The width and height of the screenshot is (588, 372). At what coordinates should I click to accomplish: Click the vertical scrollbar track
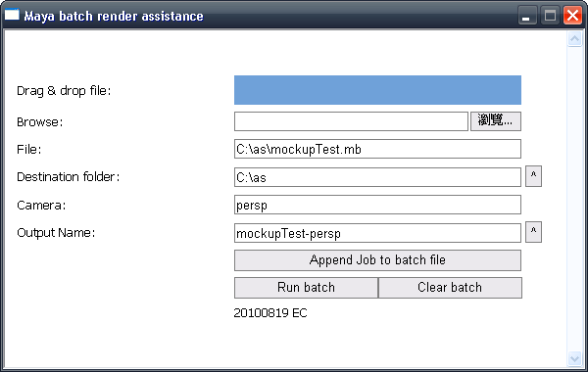(574, 199)
